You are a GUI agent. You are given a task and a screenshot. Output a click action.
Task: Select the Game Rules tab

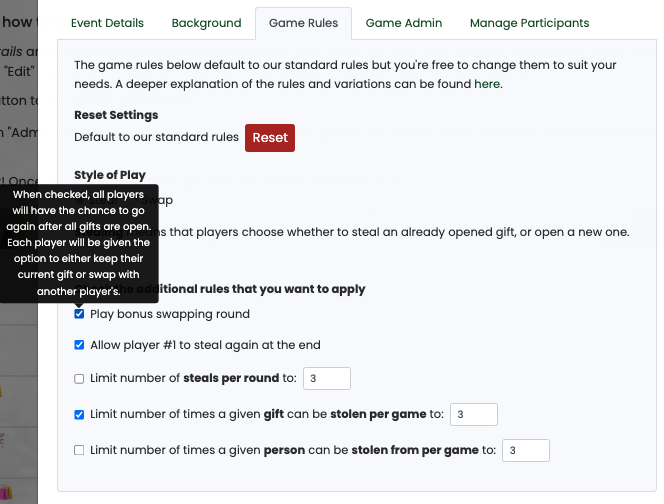click(303, 23)
